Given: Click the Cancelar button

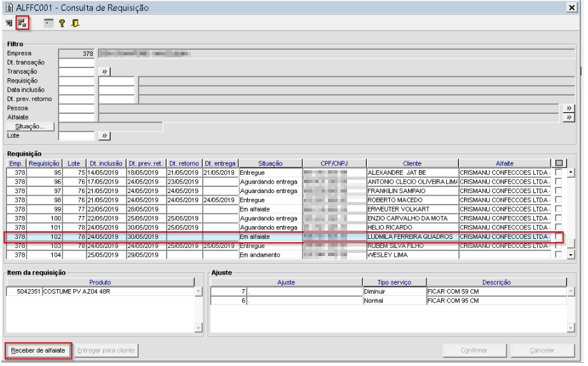Looking at the screenshot, I should point(542,350).
